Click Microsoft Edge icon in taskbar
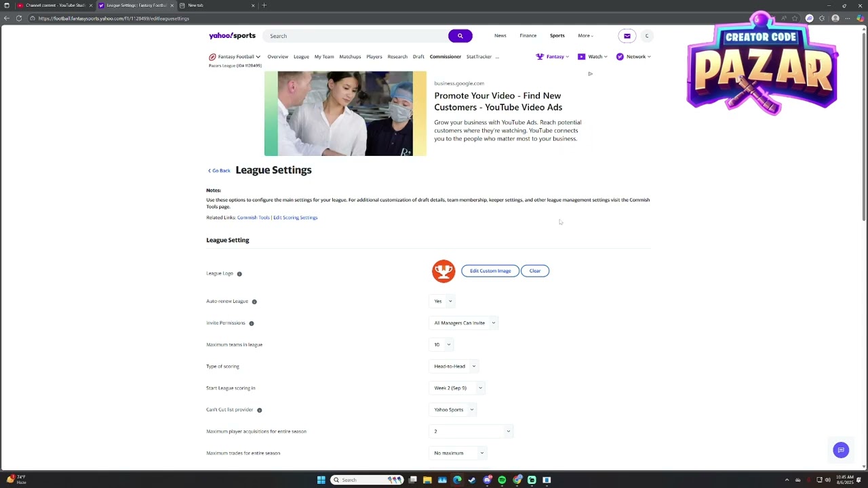The image size is (868, 488). point(457,480)
